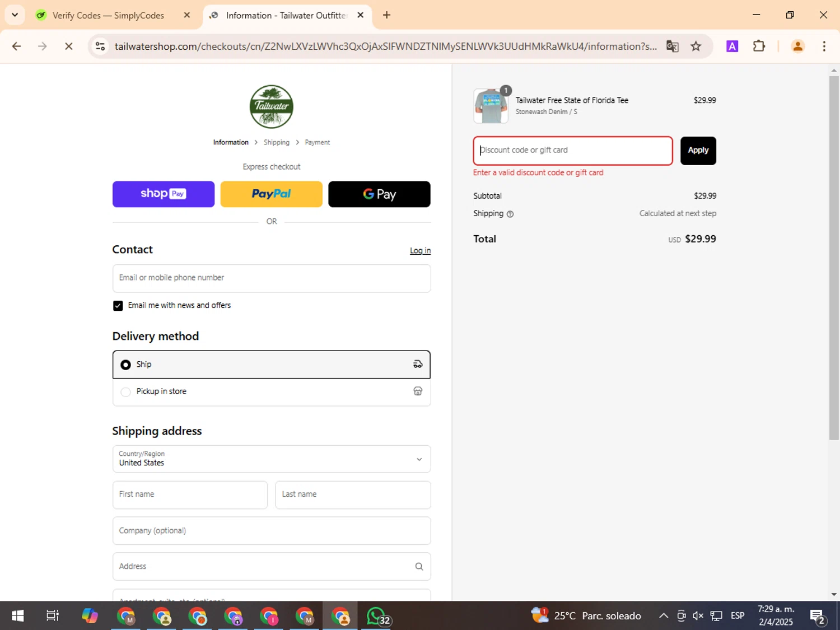Click the network tray icon
Image resolution: width=840 pixels, height=630 pixels.
[x=716, y=616]
